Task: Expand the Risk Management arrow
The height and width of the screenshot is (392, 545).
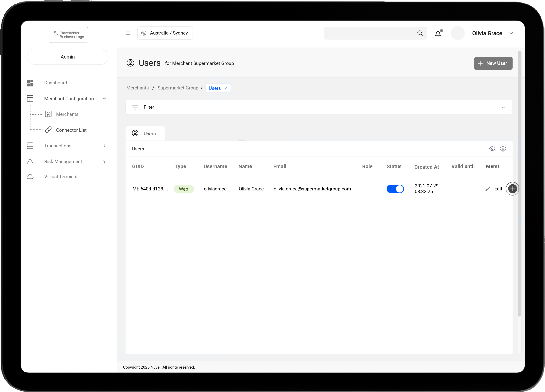Action: 105,162
